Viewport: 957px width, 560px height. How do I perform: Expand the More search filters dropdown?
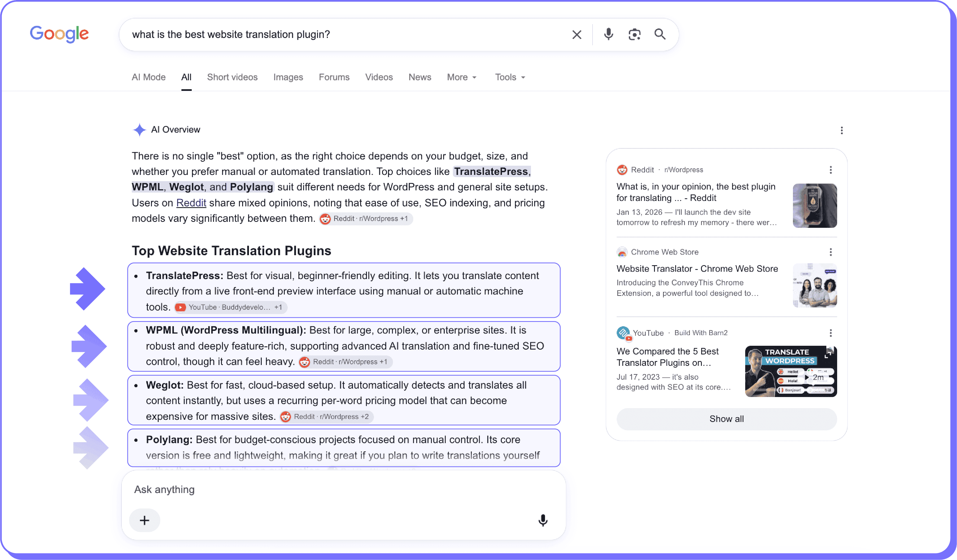tap(462, 77)
